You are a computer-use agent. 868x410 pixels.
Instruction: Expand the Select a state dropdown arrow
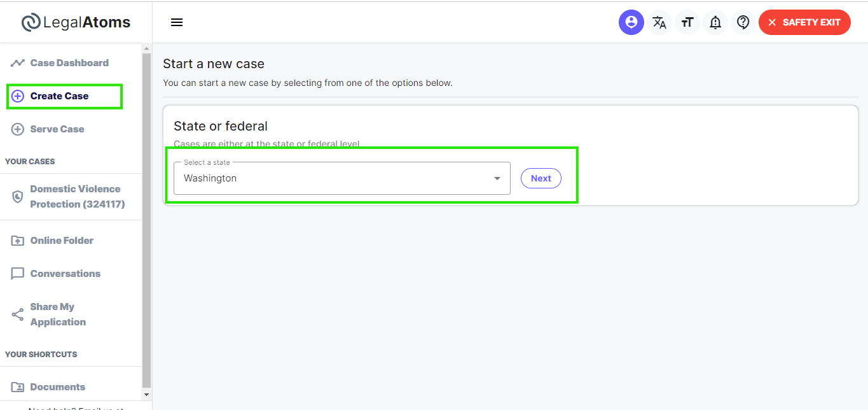[497, 178]
